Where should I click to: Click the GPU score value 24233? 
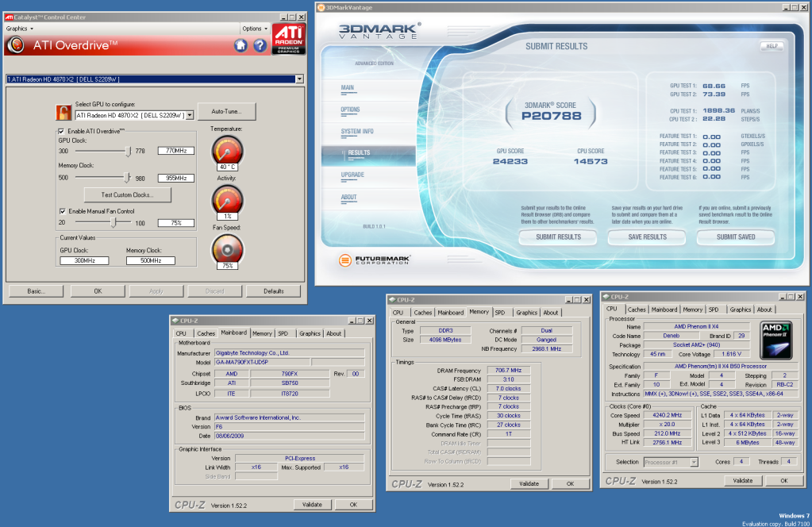tap(510, 162)
